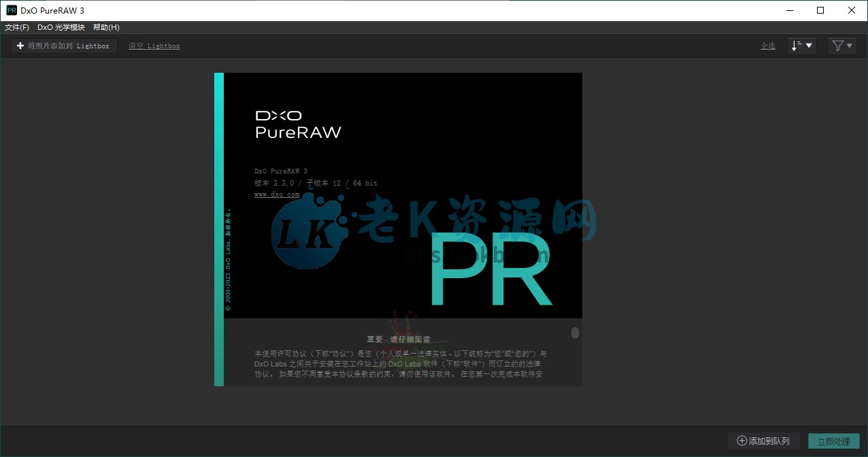
Task: Open the sort order dropdown
Action: tap(802, 46)
